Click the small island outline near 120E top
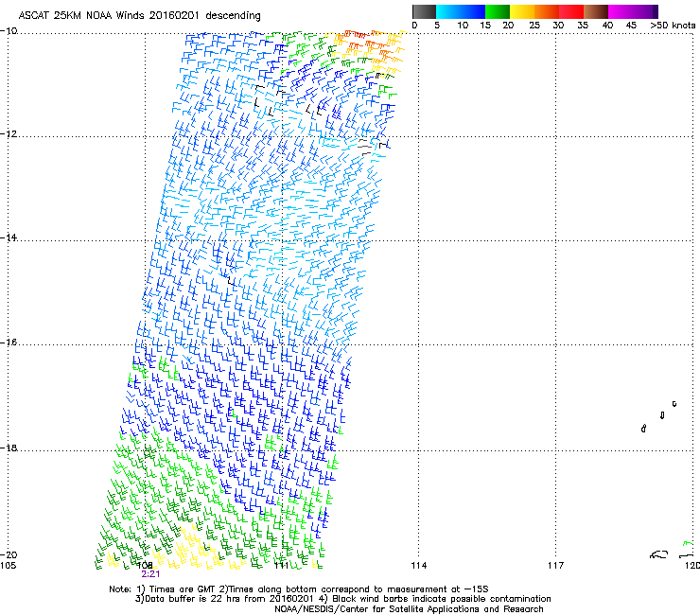The image size is (700, 615). pyautogui.click(x=674, y=404)
